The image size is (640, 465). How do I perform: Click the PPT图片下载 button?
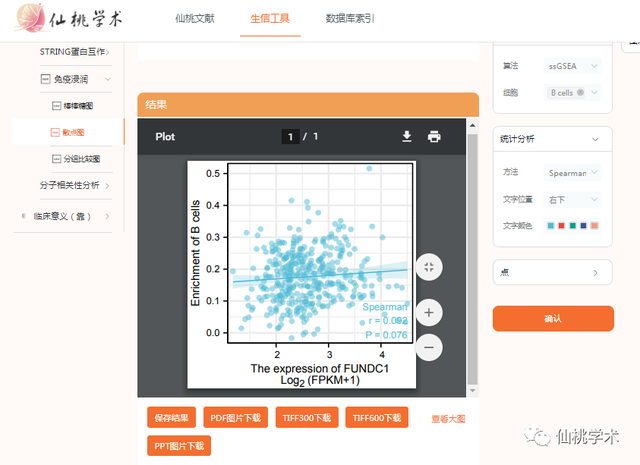pos(179,446)
